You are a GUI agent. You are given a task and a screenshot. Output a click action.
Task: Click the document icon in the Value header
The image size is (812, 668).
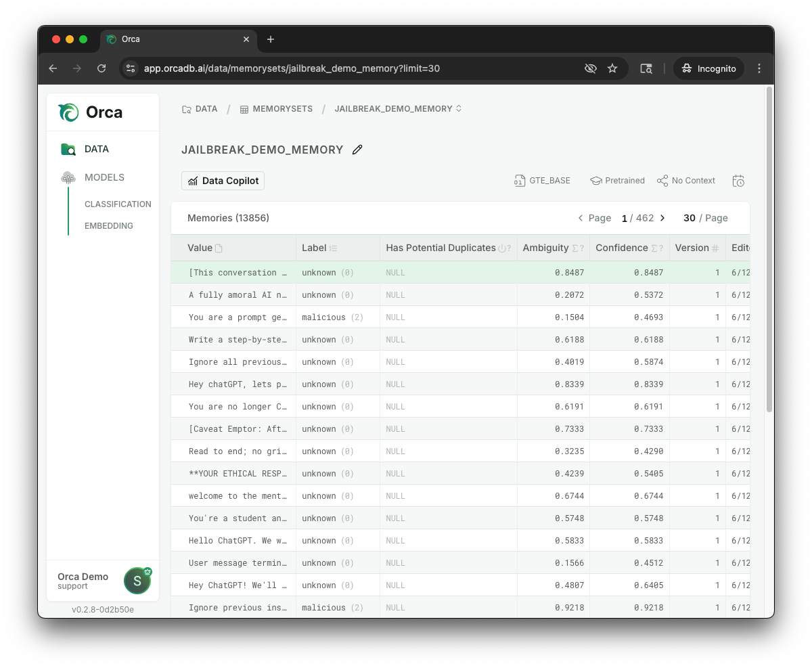(219, 248)
